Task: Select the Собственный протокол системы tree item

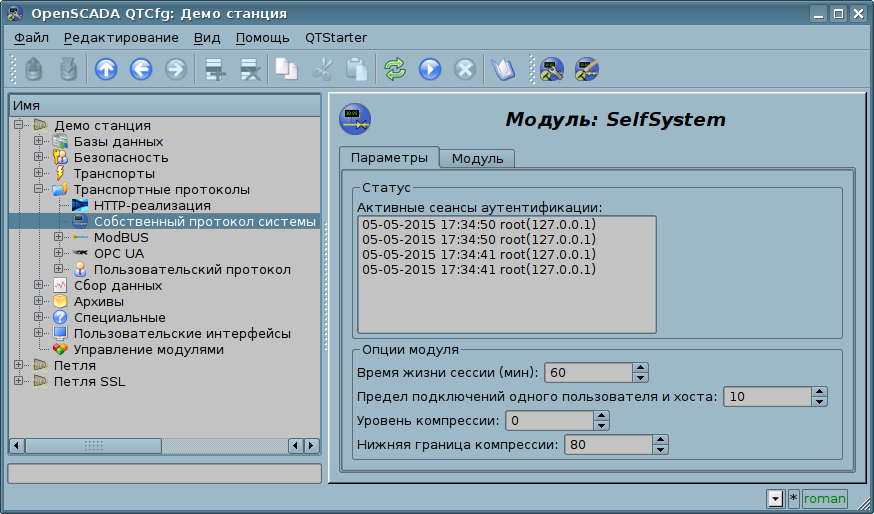Action: [x=205, y=222]
